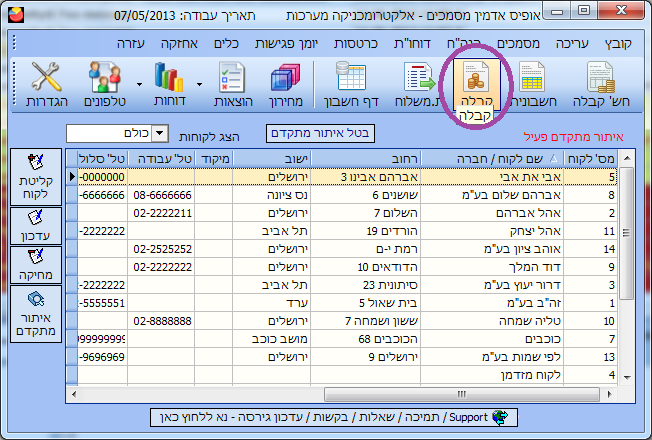Click street cell ששון ושמחה 7
The height and width of the screenshot is (440, 652).
click(366, 321)
